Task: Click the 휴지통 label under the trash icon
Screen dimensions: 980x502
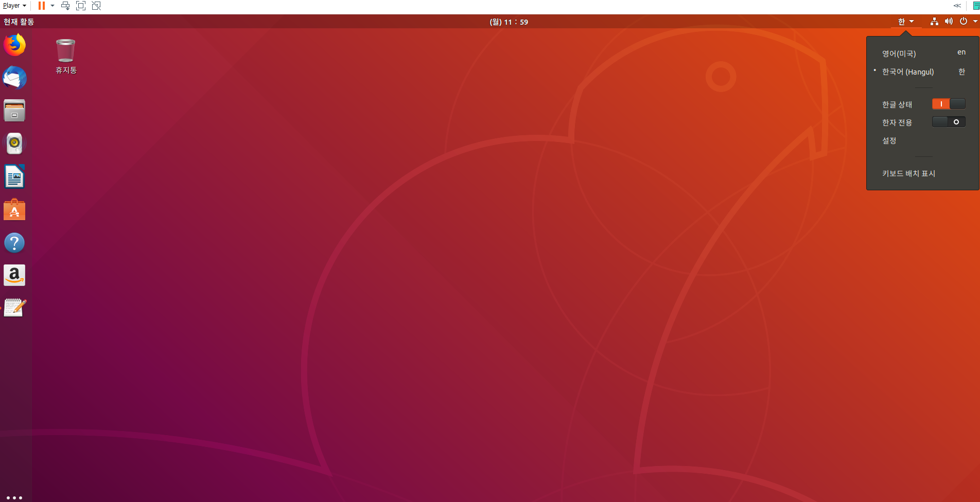Action: click(66, 70)
